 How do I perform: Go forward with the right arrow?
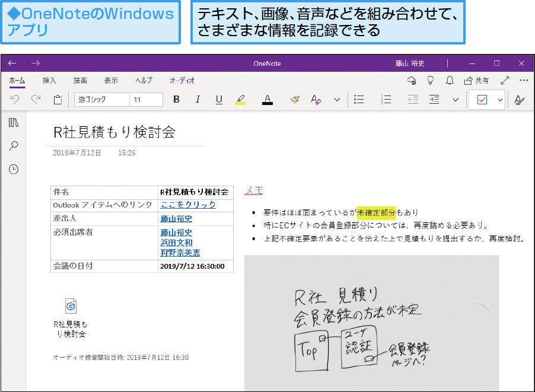(x=36, y=63)
